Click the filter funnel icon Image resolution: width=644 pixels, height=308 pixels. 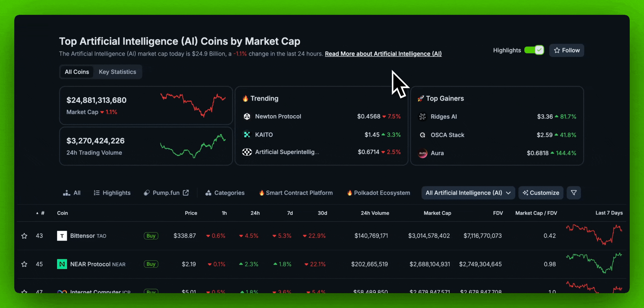pyautogui.click(x=573, y=193)
